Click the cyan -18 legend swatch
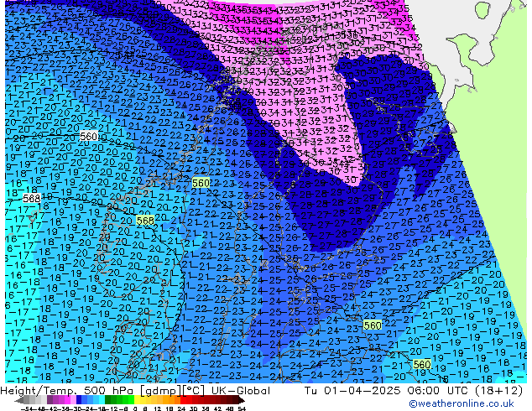The height and width of the screenshot is (411, 532). click(102, 401)
